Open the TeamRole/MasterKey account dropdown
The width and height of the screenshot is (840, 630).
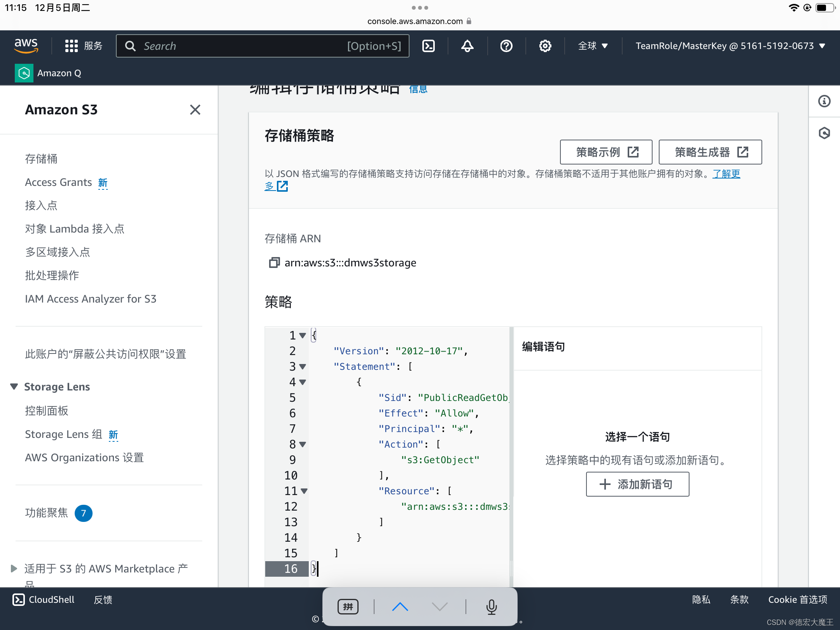click(x=730, y=46)
